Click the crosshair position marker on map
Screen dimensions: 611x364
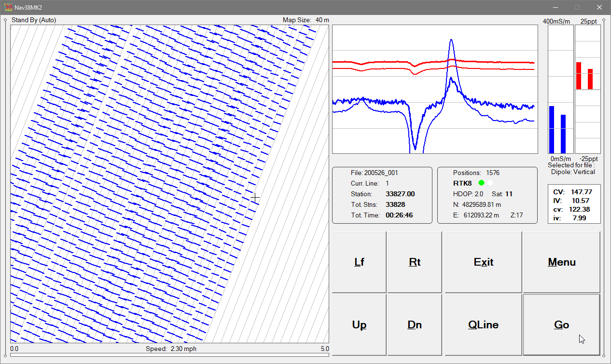pyautogui.click(x=255, y=197)
